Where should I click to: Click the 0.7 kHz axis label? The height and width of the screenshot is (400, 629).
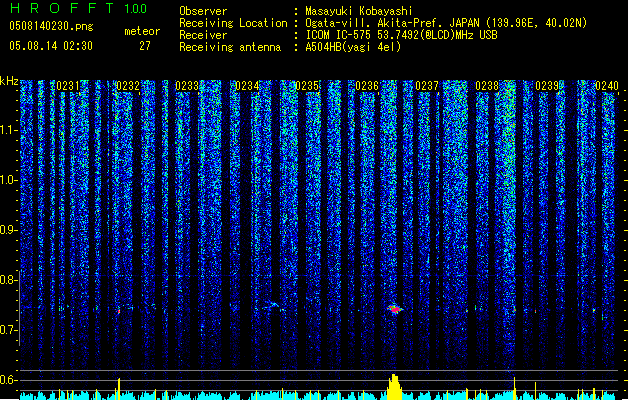(x=8, y=330)
